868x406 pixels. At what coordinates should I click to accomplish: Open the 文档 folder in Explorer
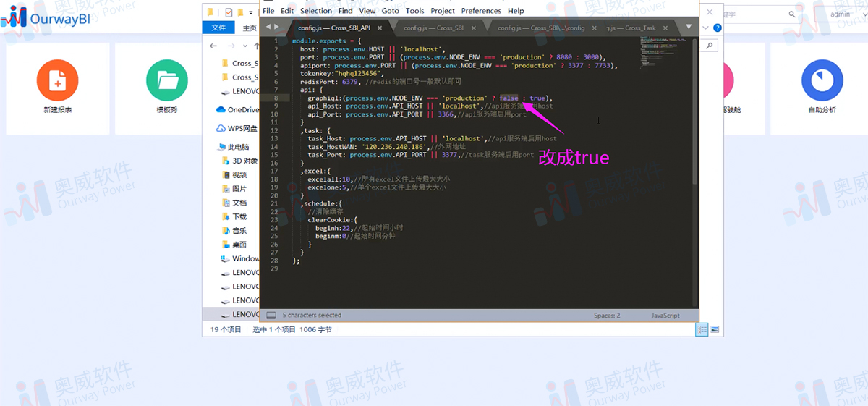coord(234,203)
